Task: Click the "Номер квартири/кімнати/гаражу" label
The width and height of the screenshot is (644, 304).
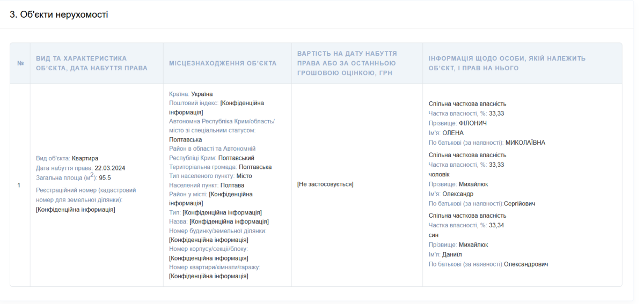Action: (215, 267)
